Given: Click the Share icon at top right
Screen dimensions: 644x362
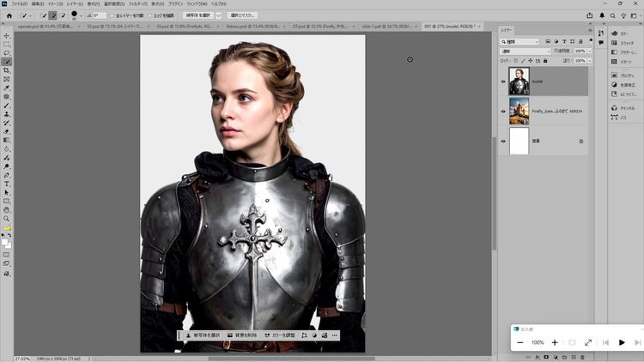Looking at the screenshot, I should pyautogui.click(x=590, y=15).
